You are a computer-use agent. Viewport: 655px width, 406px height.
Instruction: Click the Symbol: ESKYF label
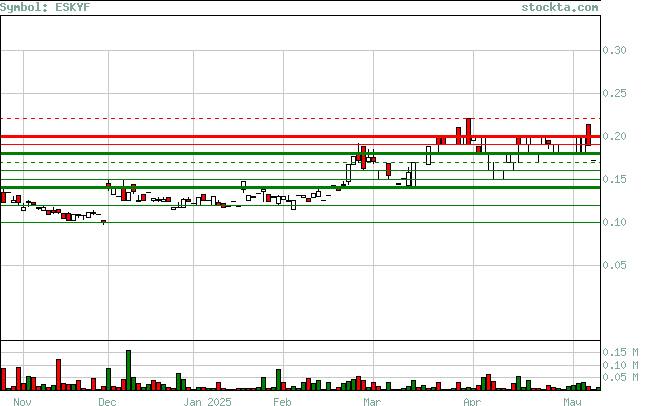[45, 7]
